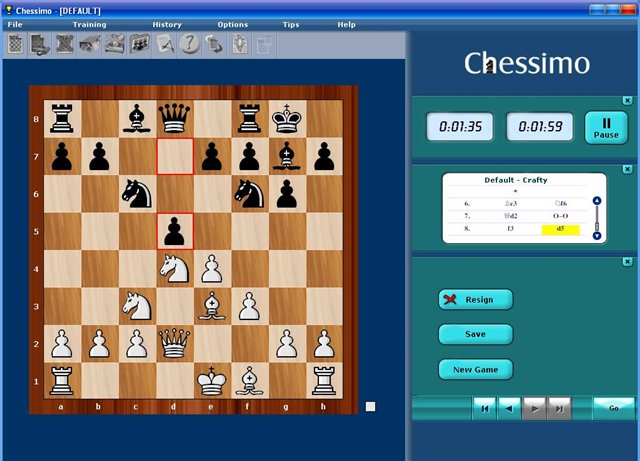Viewport: 640px width, 461px height.
Task: Step forward one move
Action: point(534,408)
